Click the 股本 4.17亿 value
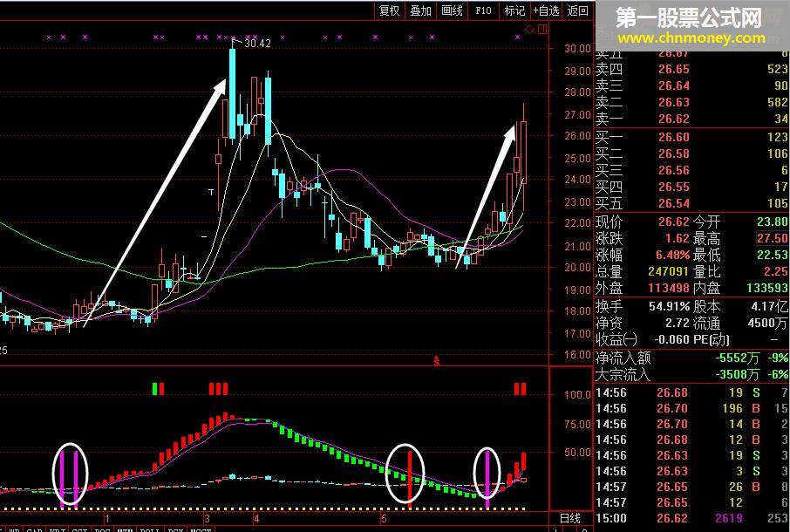Viewport: 790px width, 532px height. point(770,306)
